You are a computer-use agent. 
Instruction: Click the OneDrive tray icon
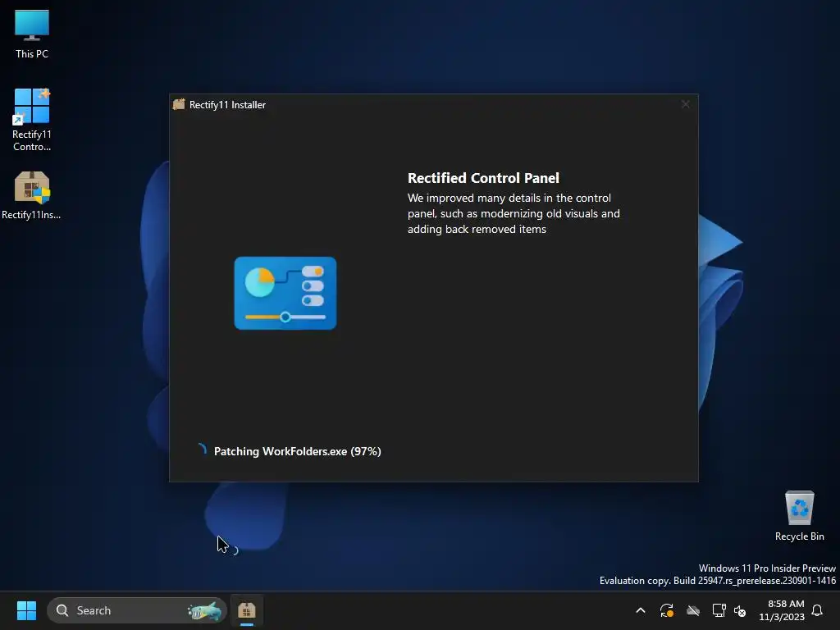[x=693, y=610]
